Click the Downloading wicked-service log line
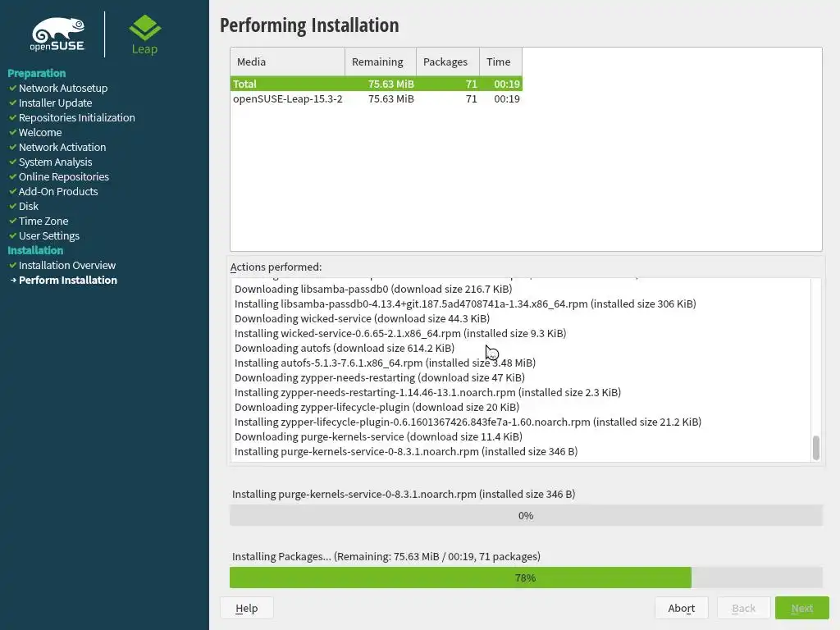 pyautogui.click(x=362, y=318)
